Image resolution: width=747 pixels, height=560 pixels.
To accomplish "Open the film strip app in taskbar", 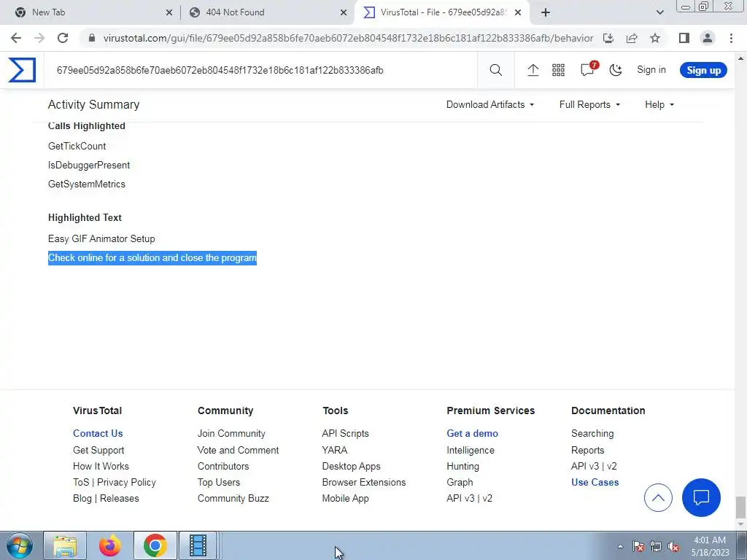I will tap(198, 545).
